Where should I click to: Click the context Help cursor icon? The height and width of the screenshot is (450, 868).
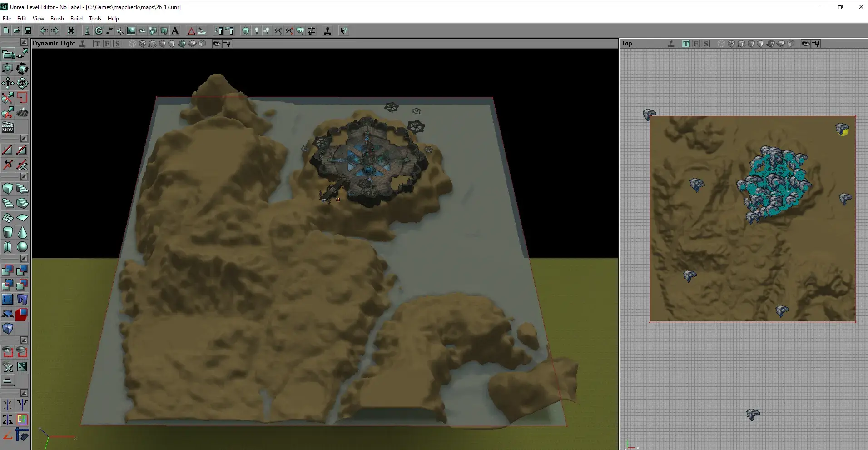tap(344, 31)
